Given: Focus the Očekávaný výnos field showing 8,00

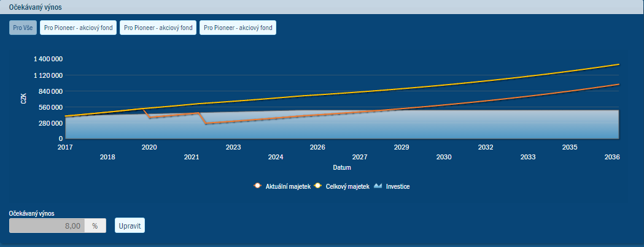Looking at the screenshot, I should coord(47,226).
